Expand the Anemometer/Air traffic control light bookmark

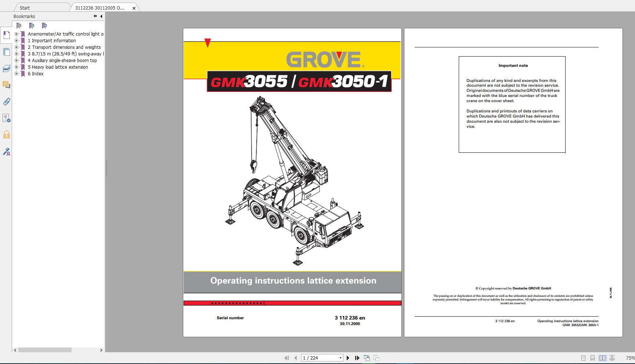pyautogui.click(x=16, y=34)
